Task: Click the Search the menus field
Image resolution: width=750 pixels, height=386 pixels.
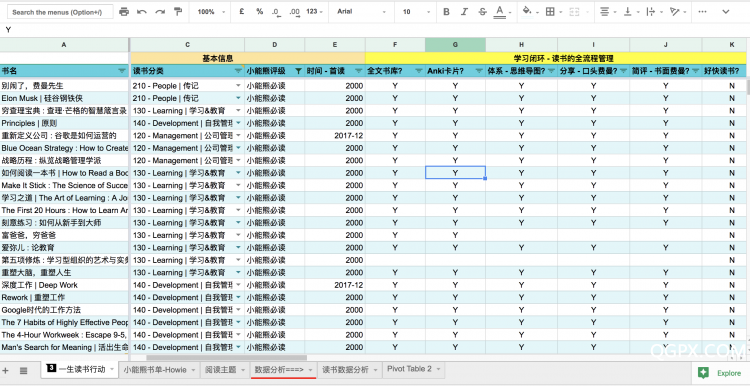Action: pyautogui.click(x=61, y=12)
